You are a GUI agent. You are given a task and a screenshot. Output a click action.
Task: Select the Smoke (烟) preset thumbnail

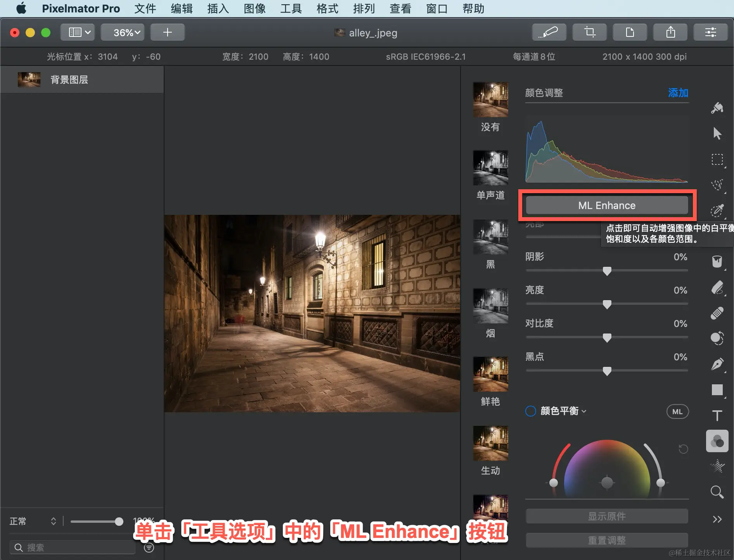coord(490,306)
